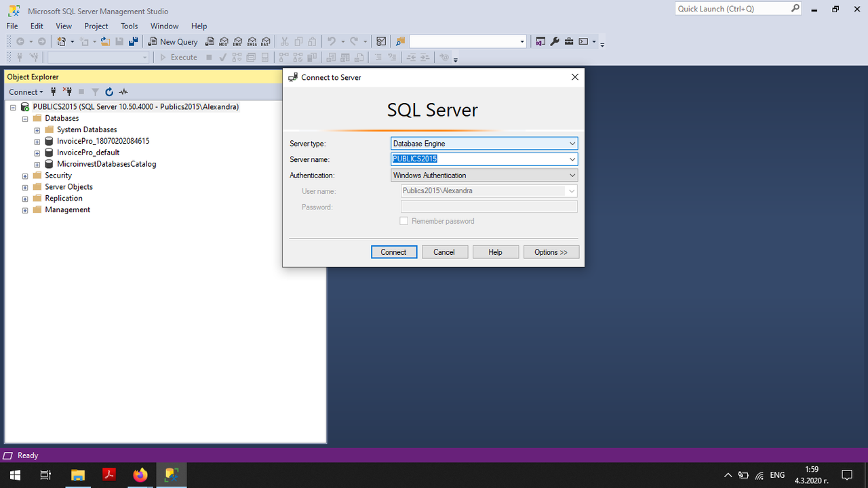Open the Window menu
Viewport: 868px width, 488px height.
click(165, 26)
